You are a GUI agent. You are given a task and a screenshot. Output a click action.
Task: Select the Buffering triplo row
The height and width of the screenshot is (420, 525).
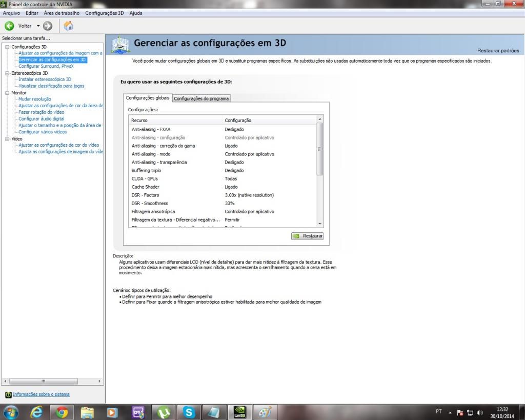click(x=223, y=170)
